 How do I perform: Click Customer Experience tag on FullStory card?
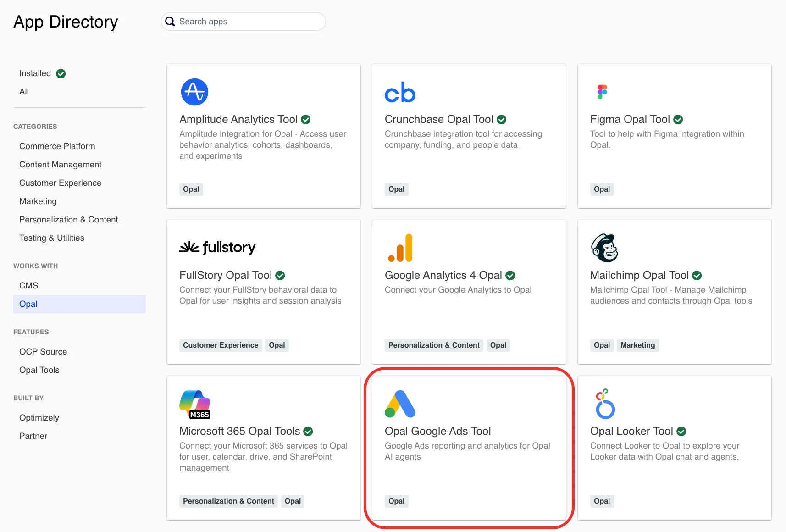tap(221, 345)
